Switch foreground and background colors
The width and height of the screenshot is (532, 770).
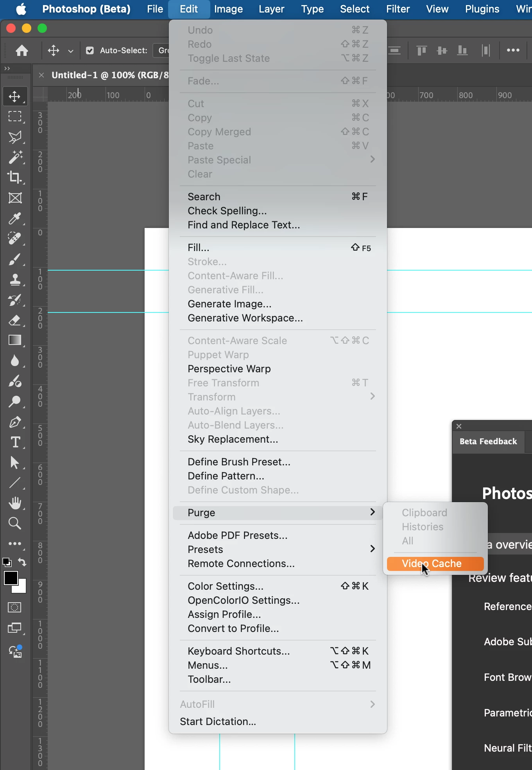pos(22,562)
